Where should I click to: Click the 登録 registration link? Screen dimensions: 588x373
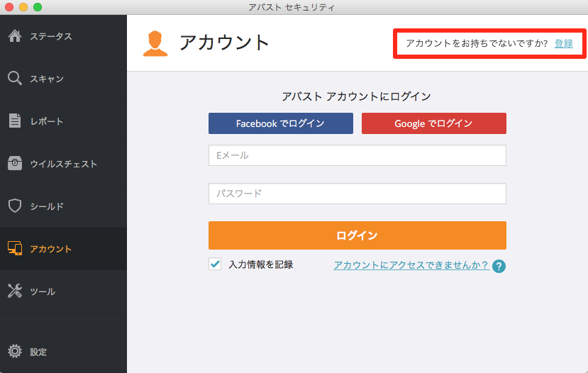pyautogui.click(x=564, y=43)
